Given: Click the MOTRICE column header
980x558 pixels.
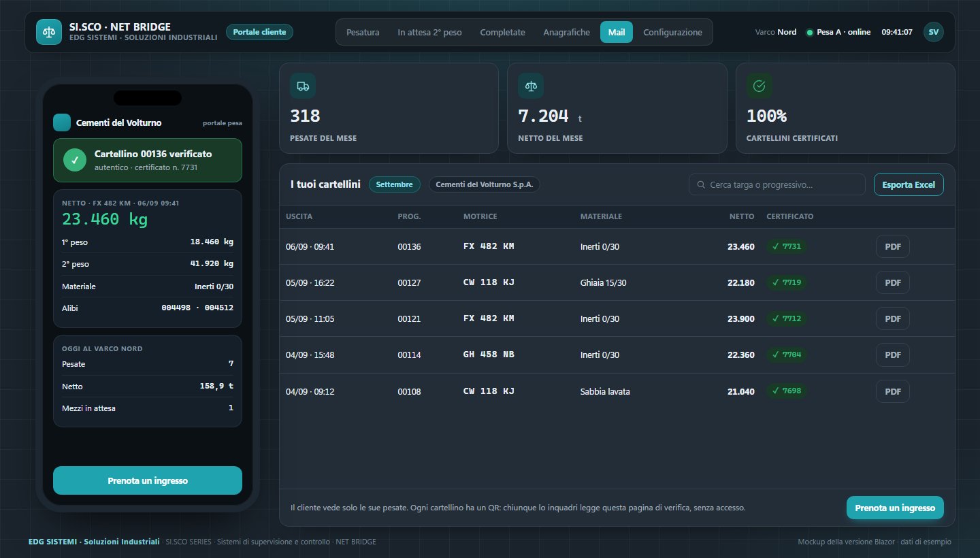Looking at the screenshot, I should point(480,216).
